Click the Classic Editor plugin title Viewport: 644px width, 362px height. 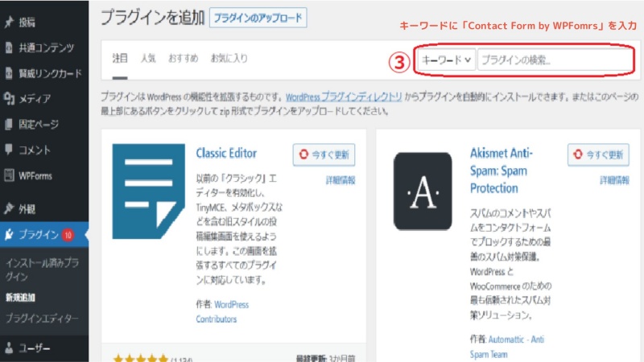pos(226,153)
